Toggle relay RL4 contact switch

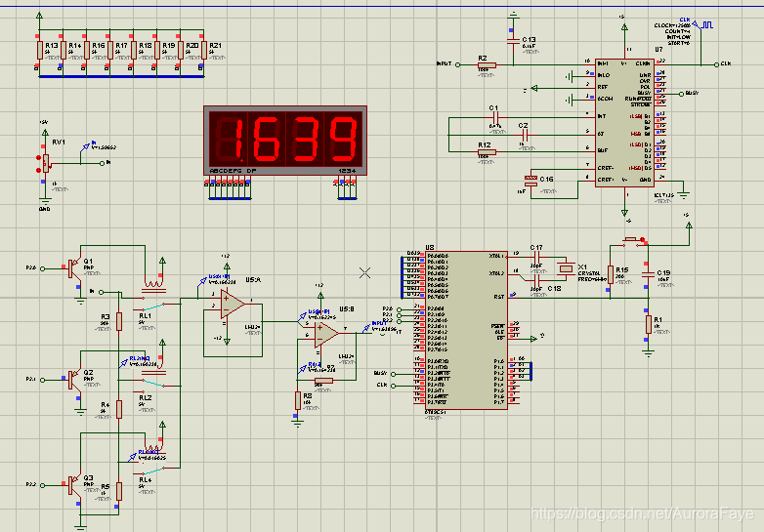[x=153, y=471]
